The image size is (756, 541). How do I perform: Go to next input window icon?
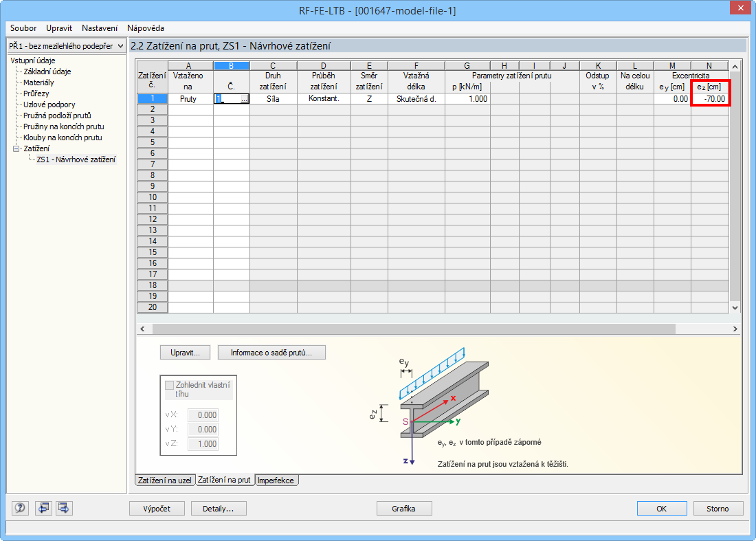click(x=64, y=508)
